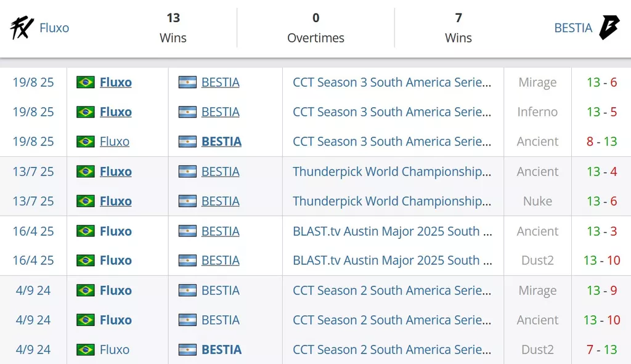
Task: Click the BESTIA team logo icon
Action: [x=609, y=27]
